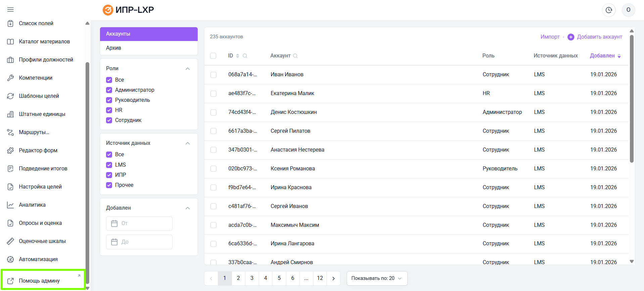Toggle the ИПР data source checkbox
The height and width of the screenshot is (291, 644).
click(x=109, y=175)
